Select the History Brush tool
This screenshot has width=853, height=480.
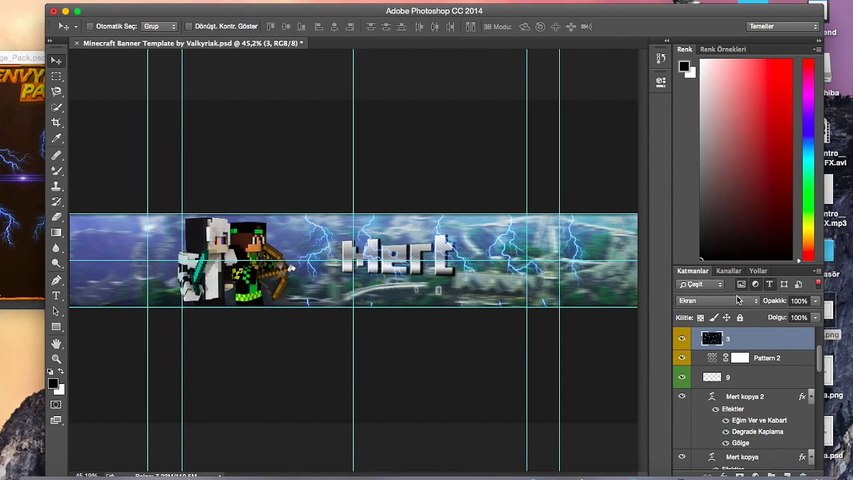click(56, 201)
